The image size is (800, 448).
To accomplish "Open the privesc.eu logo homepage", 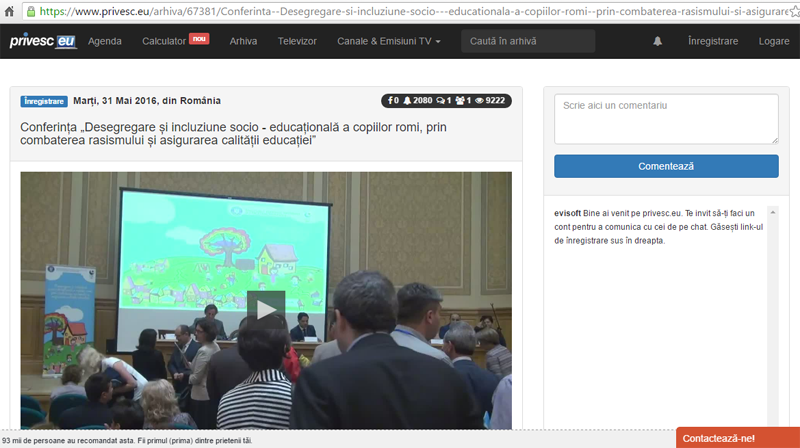I will pyautogui.click(x=43, y=41).
